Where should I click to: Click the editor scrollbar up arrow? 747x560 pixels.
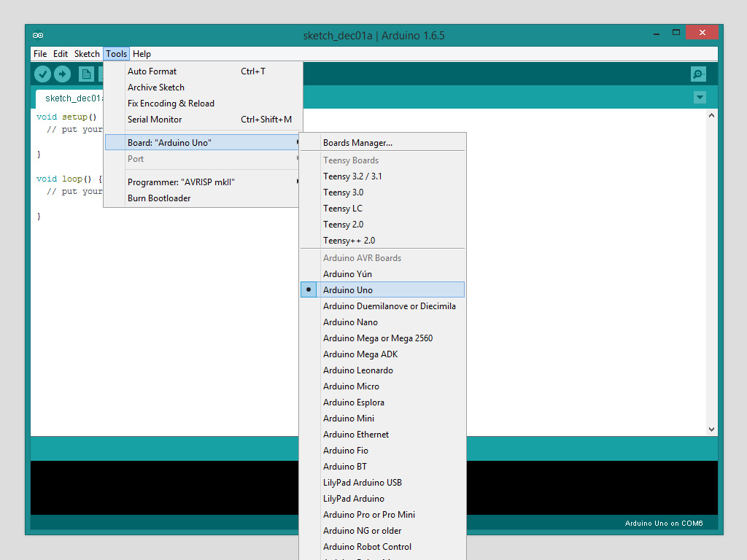click(711, 115)
